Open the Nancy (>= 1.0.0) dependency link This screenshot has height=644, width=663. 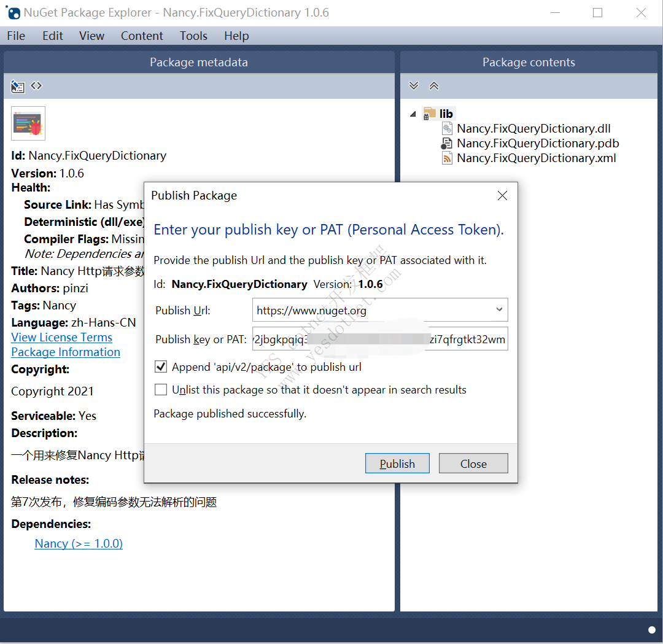pyautogui.click(x=79, y=543)
